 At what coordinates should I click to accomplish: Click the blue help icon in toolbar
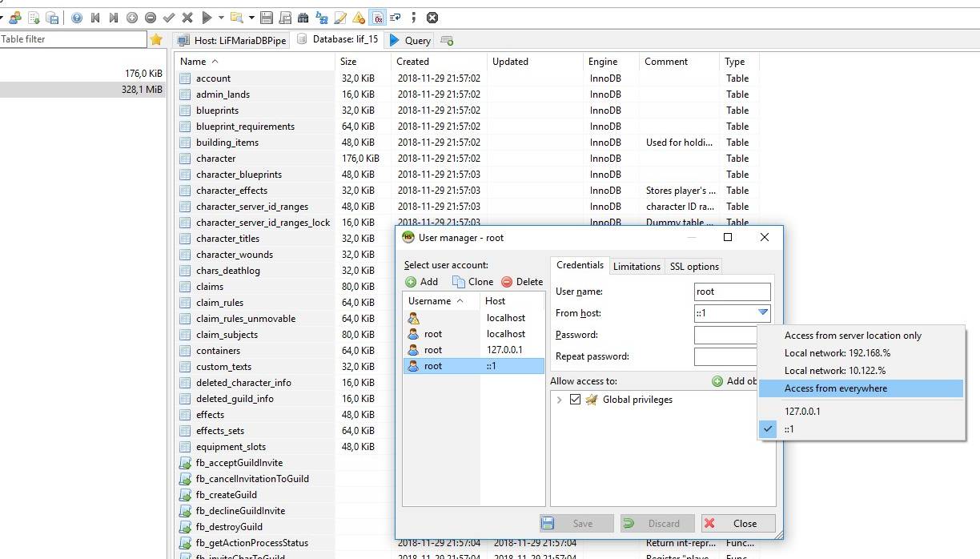click(77, 17)
